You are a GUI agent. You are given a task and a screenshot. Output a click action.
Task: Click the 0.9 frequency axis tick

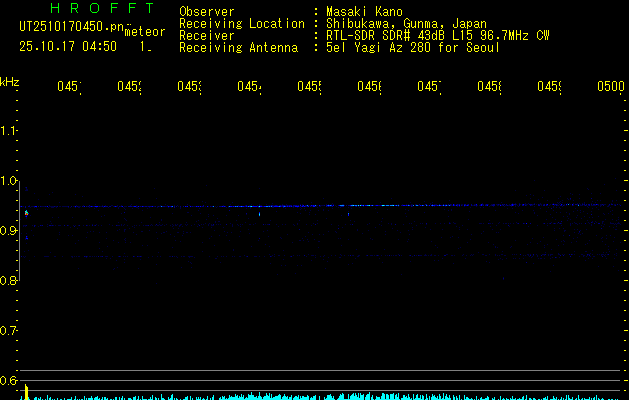tap(9, 231)
